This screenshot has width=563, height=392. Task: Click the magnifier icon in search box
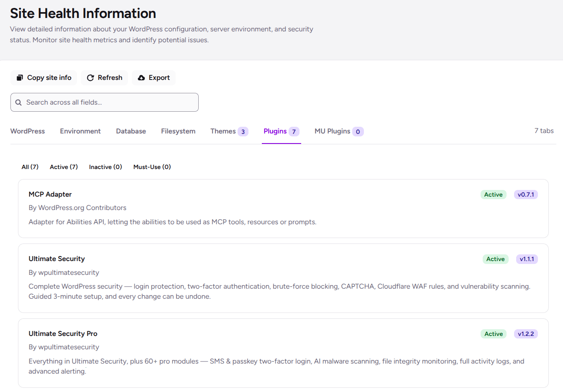[18, 102]
